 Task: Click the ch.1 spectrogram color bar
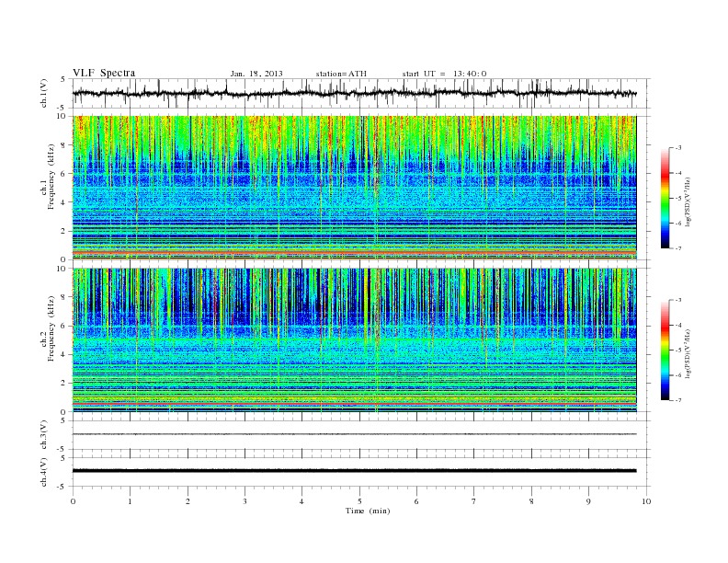(x=665, y=198)
